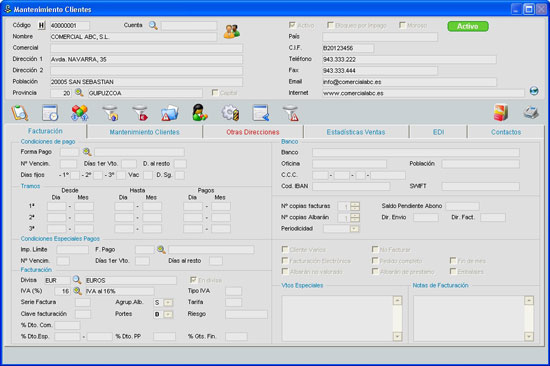Click the Imp. Límite input field
This screenshot has width=550, height=366.
[x=73, y=249]
